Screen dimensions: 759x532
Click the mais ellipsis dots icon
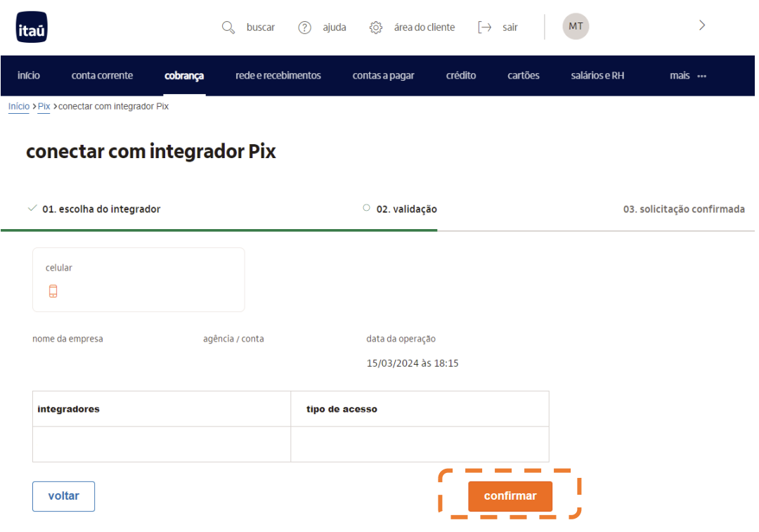point(701,76)
